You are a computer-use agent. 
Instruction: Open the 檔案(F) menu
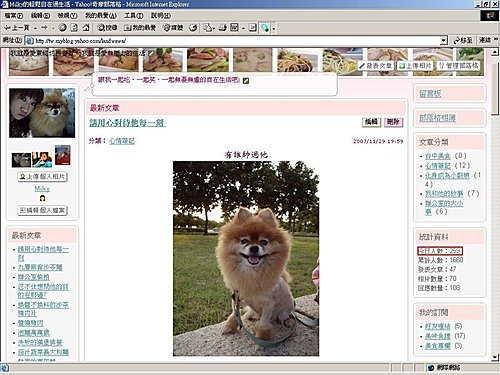coord(14,15)
